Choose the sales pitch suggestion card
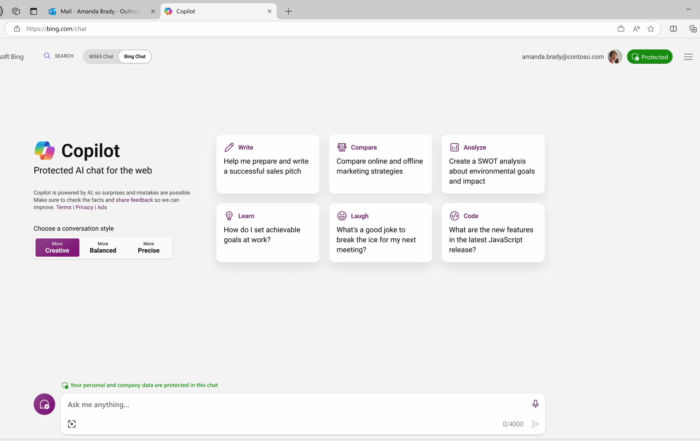This screenshot has width=700, height=441. [x=268, y=164]
